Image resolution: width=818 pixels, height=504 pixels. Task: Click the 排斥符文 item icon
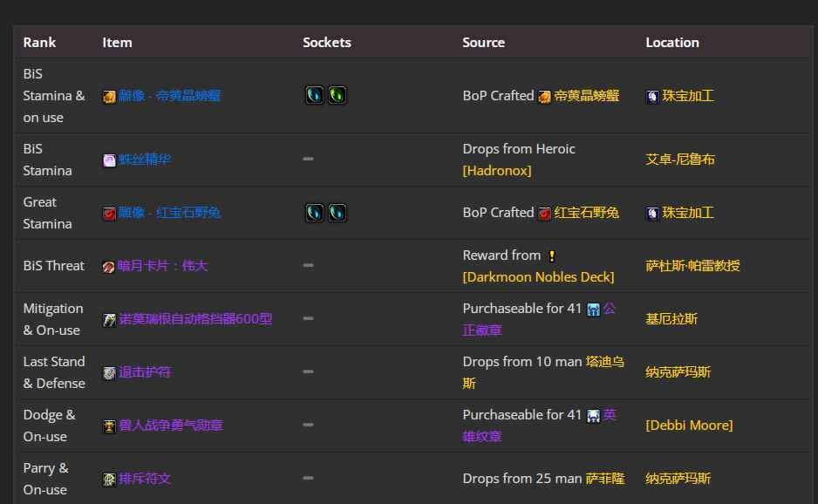(x=109, y=480)
